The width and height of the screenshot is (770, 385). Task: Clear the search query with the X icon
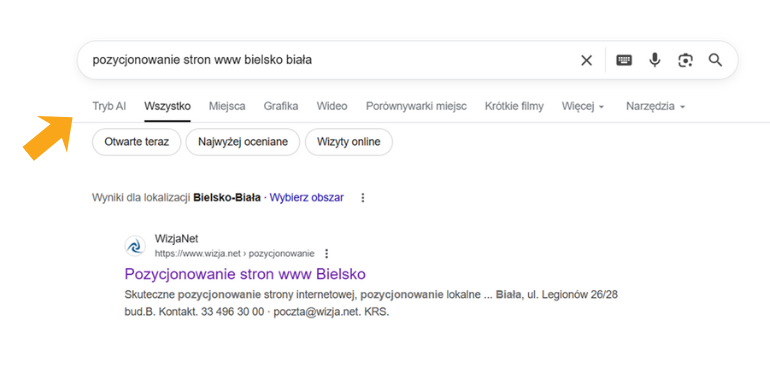(x=586, y=60)
